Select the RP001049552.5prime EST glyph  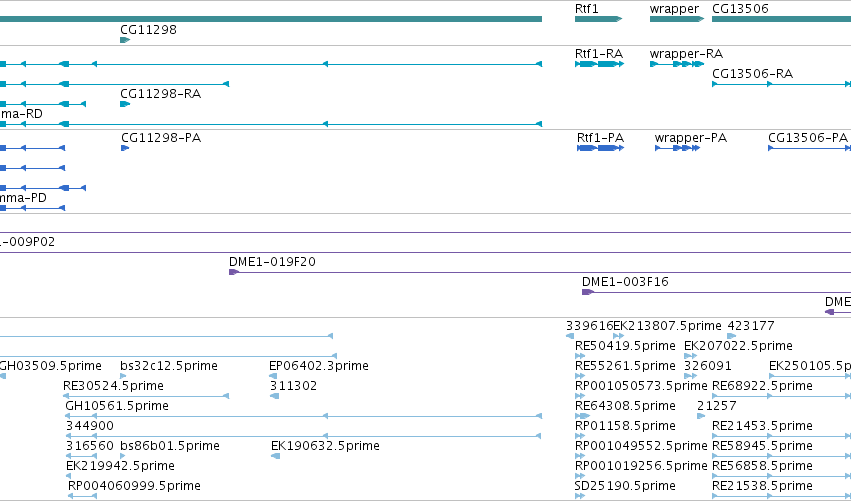(x=580, y=456)
